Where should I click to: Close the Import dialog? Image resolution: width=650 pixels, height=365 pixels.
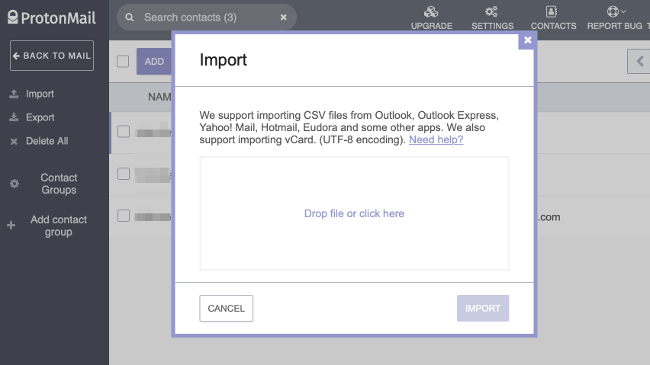pos(527,40)
